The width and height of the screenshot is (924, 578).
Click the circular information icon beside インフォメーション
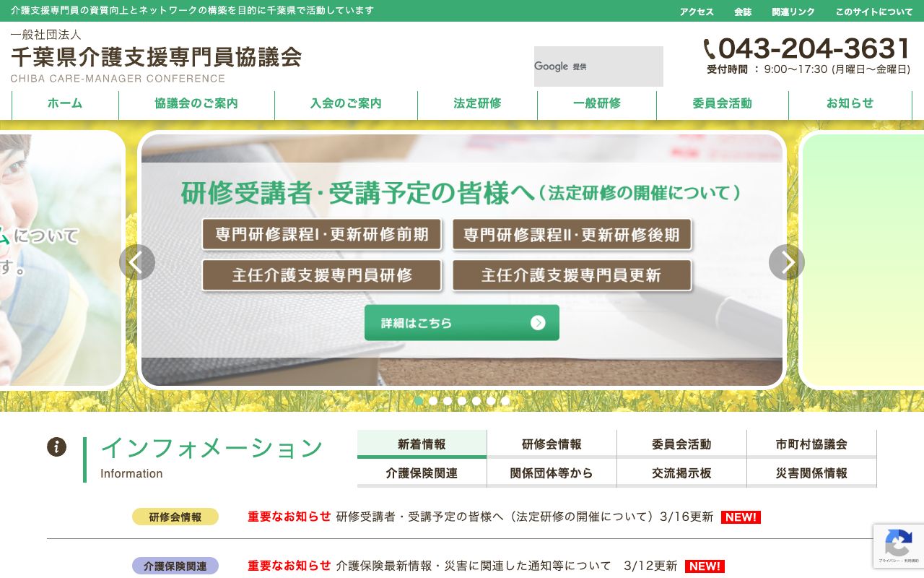(x=56, y=447)
